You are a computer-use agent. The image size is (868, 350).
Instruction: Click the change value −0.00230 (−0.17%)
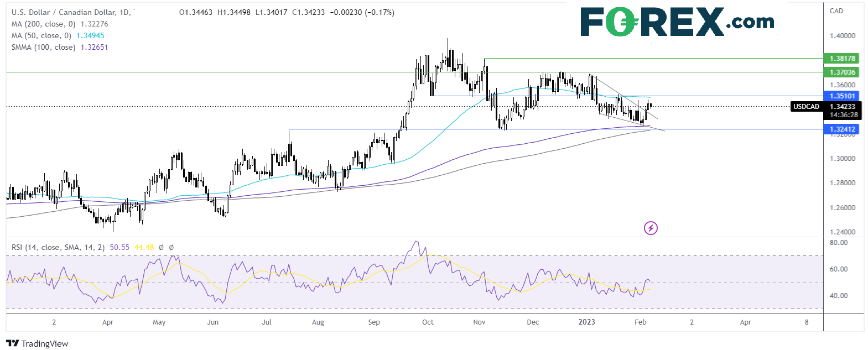pyautogui.click(x=362, y=12)
